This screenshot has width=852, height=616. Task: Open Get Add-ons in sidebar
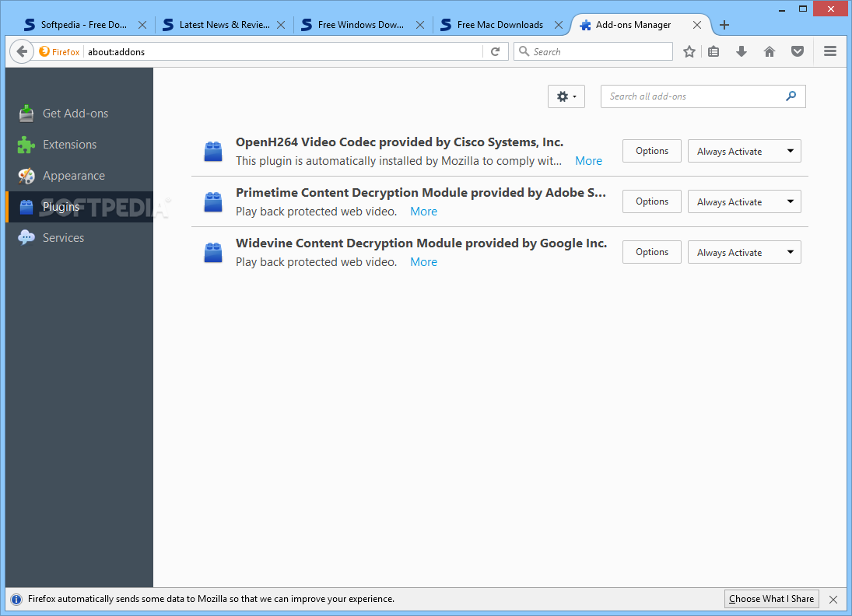[x=79, y=114]
